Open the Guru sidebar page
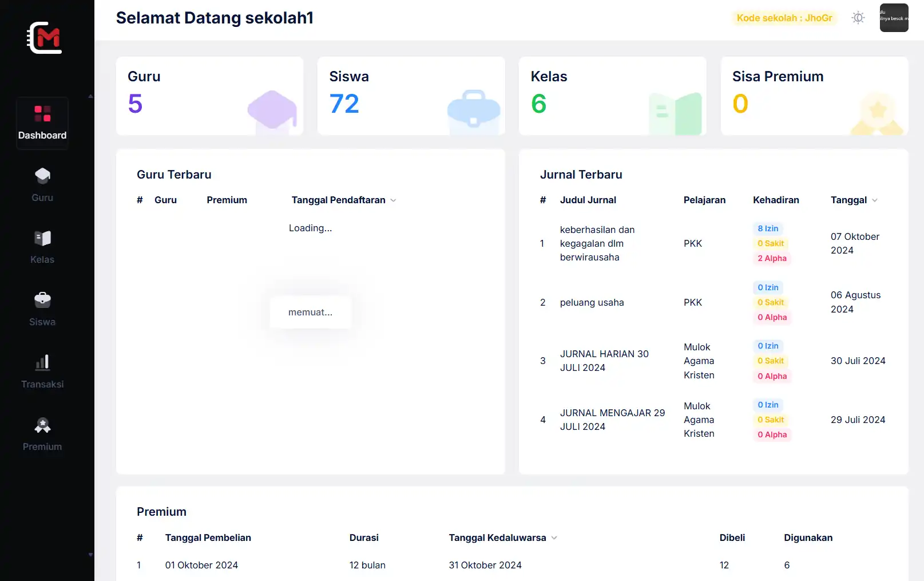Viewport: 924px width, 581px height. point(42,185)
